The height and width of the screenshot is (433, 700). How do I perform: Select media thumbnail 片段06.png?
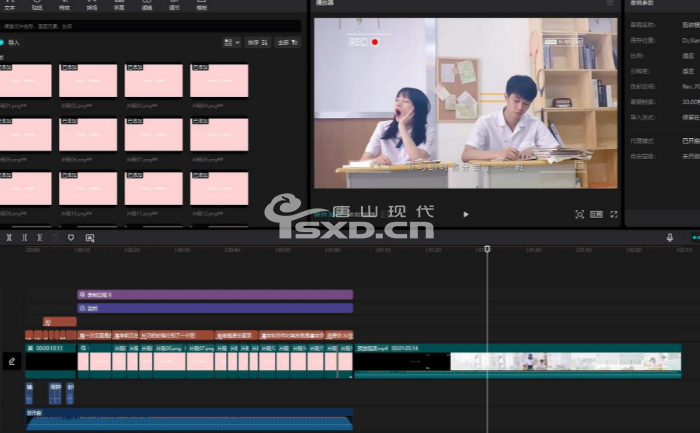coord(88,134)
